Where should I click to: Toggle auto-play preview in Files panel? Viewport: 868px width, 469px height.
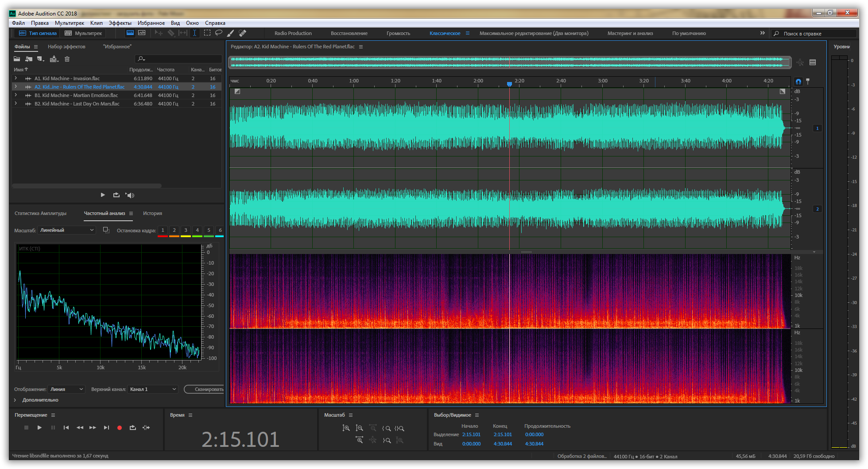pos(130,195)
